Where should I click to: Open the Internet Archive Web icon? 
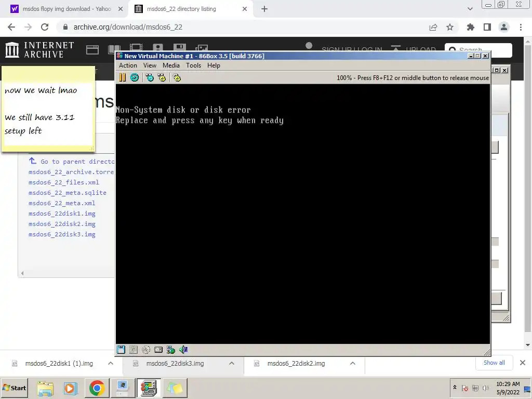tap(92, 50)
